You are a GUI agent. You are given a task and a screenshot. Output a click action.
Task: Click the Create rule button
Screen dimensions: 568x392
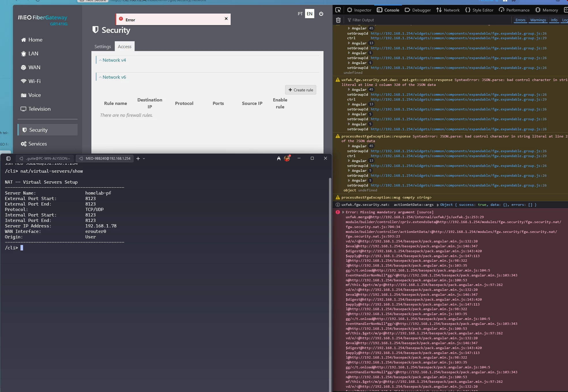click(x=301, y=90)
